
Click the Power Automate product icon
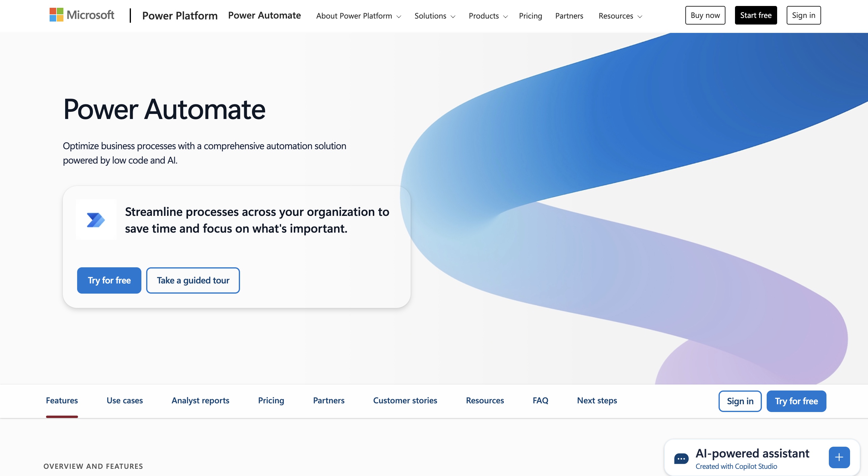(x=96, y=220)
